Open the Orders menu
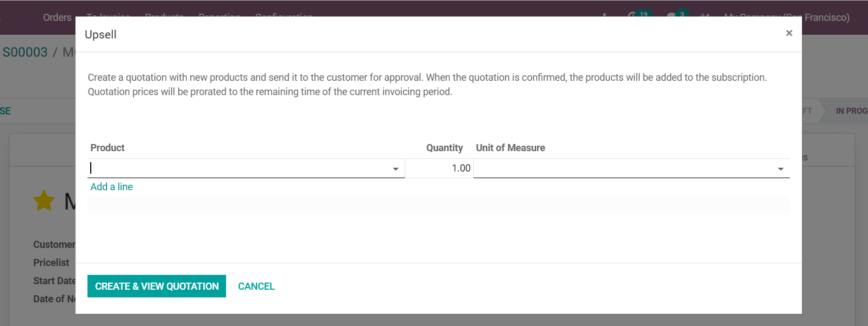 point(57,18)
